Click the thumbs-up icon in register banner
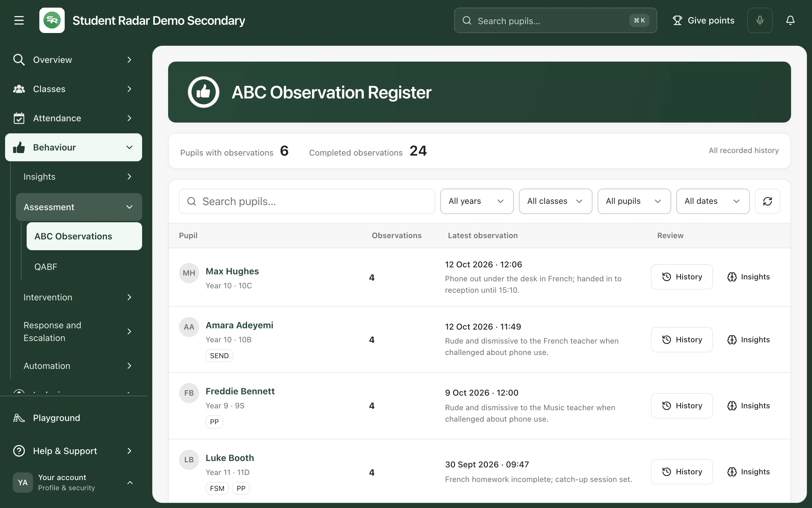 tap(203, 92)
